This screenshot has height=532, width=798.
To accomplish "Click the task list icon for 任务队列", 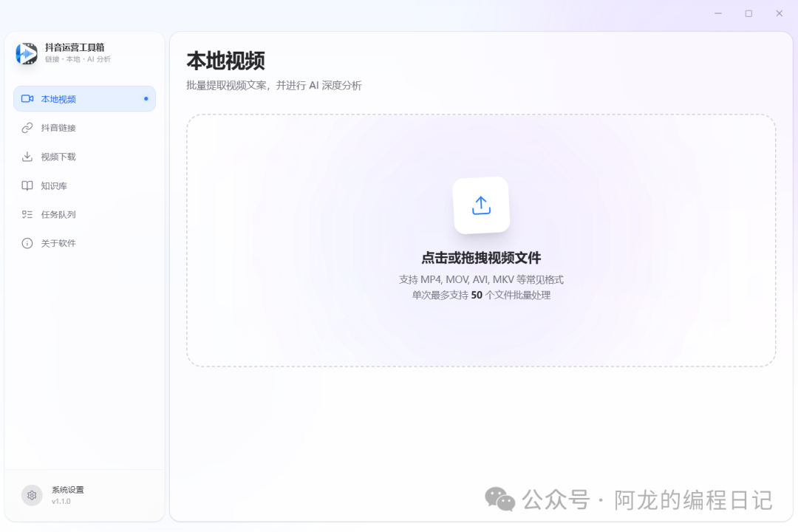I will click(27, 214).
